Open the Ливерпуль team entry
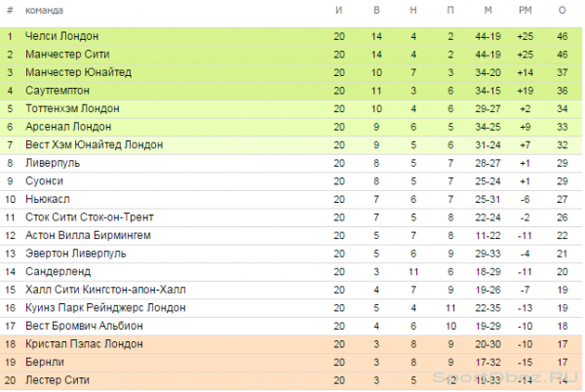This screenshot has height=392, width=585. [x=53, y=163]
